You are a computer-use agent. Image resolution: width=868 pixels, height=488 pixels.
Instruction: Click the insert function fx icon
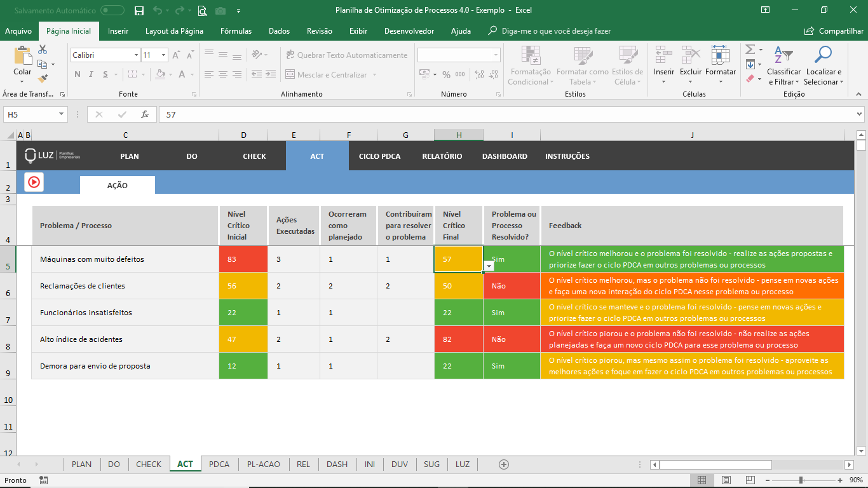tap(145, 114)
